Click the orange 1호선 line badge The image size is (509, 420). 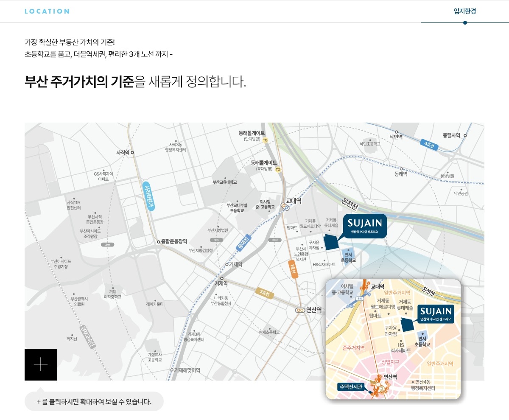coord(293,270)
